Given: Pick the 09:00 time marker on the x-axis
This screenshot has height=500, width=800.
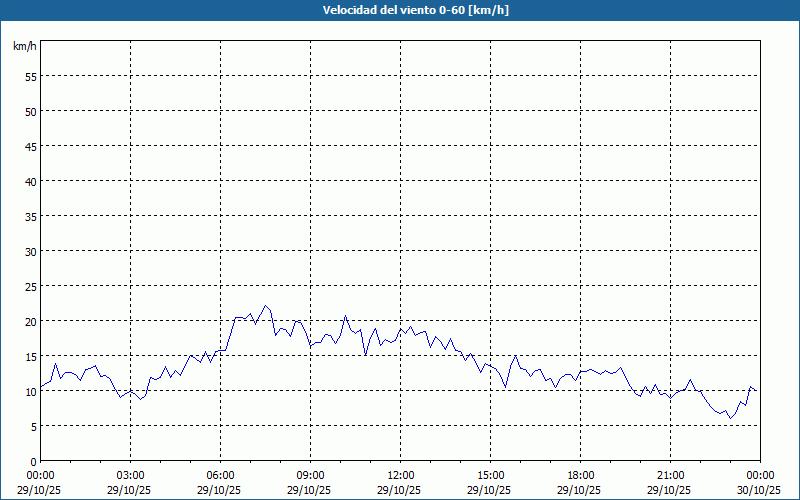Looking at the screenshot, I should pos(310,475).
